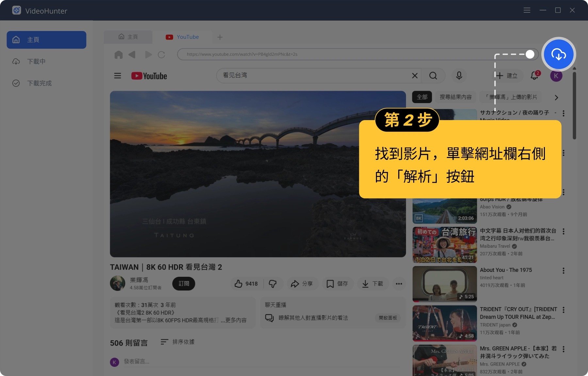The image size is (588, 376).
Task: Click the video title TAIWAN 8K 60 HDR
Action: [x=166, y=267]
